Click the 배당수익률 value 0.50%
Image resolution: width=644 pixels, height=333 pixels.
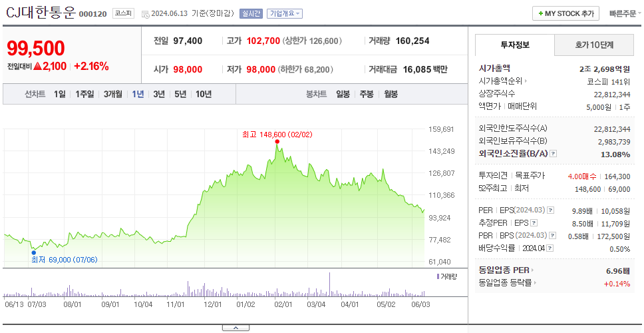620,248
